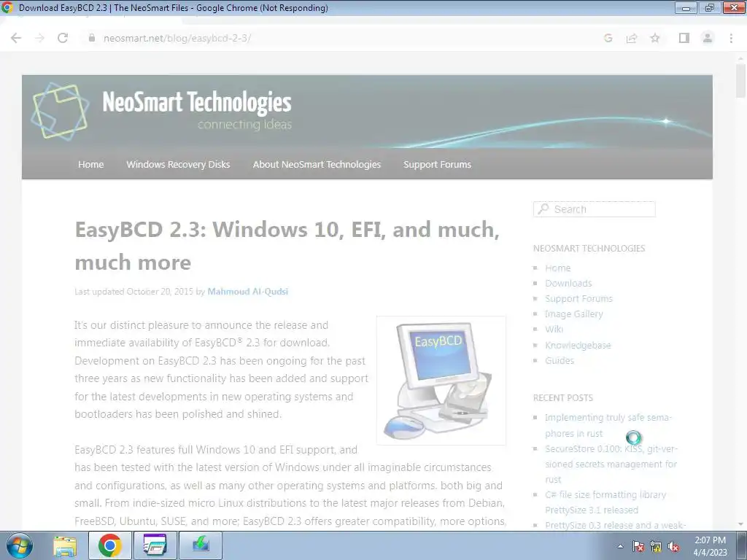Open Windows Explorer from taskbar

coord(65,545)
